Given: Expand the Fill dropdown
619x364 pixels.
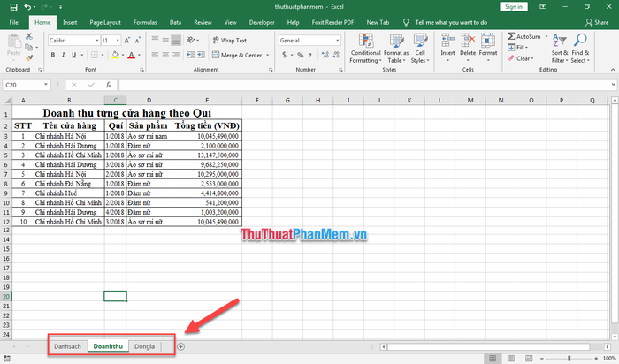Looking at the screenshot, I should [x=526, y=48].
